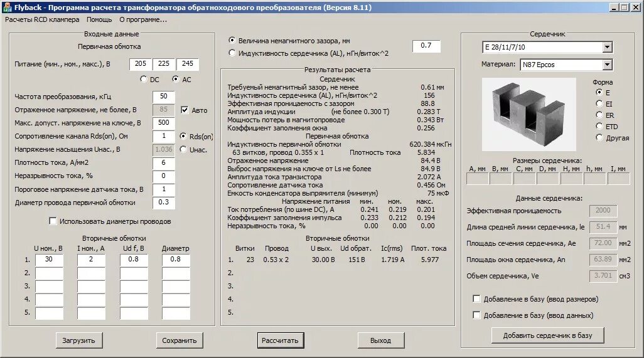The width and height of the screenshot is (644, 358).
Task: Click the Неразрывность тока input field
Action: coord(163,176)
